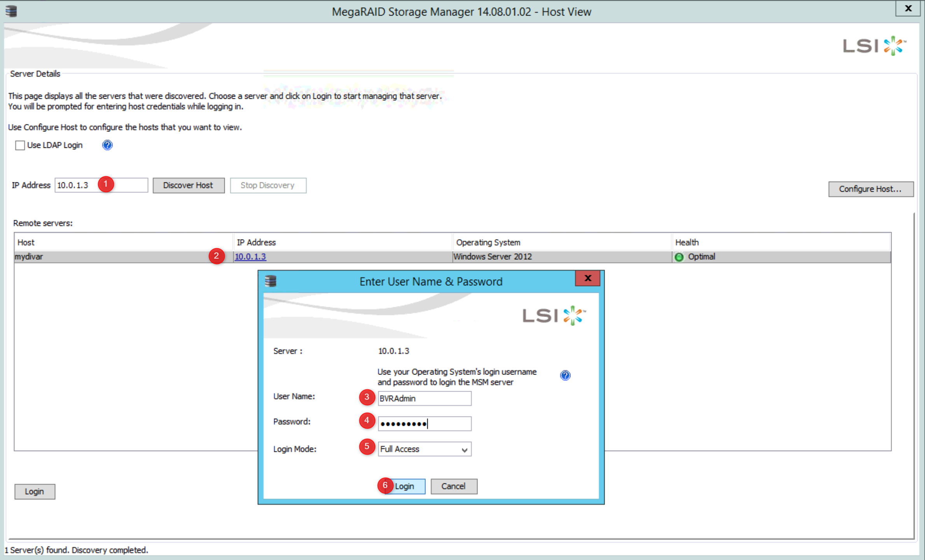Click the Login button at bottom left

click(35, 492)
